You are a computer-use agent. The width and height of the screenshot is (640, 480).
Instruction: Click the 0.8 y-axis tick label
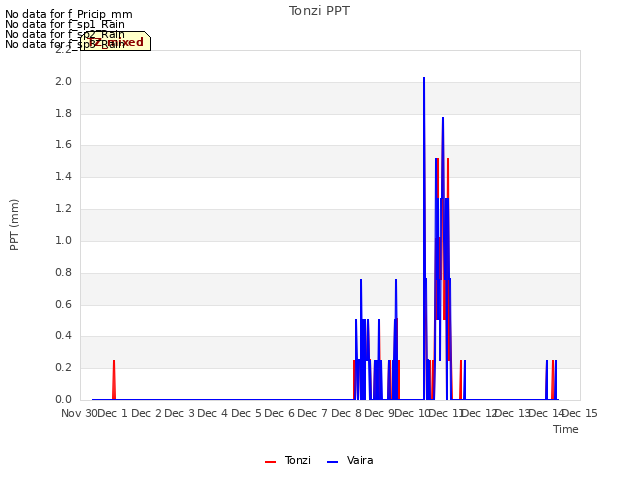63,272
